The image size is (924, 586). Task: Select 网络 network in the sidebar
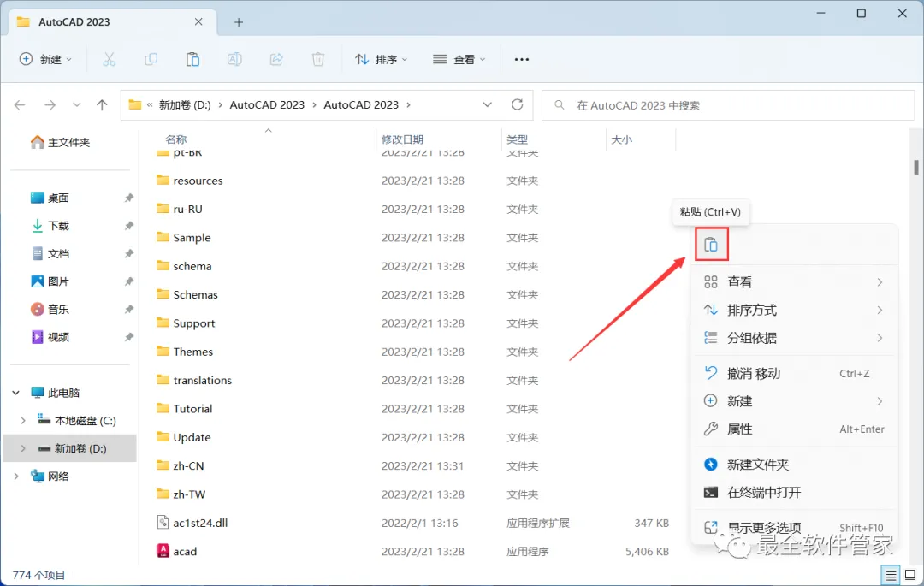click(x=50, y=476)
